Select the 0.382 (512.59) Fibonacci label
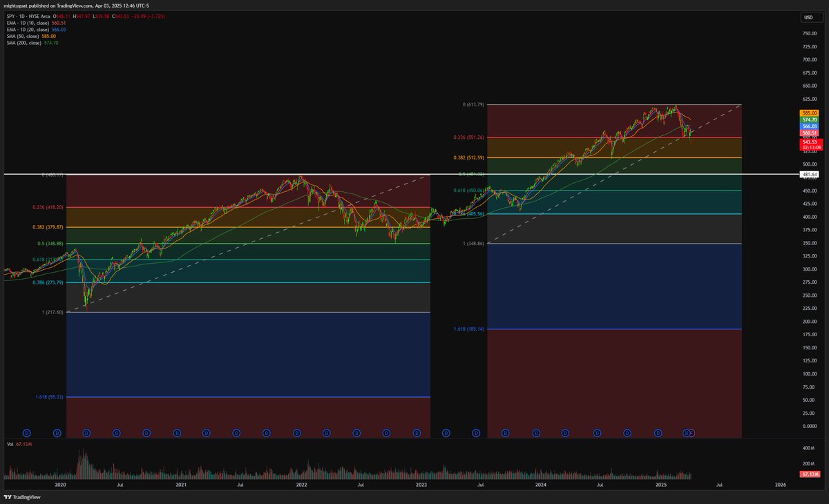 point(468,158)
